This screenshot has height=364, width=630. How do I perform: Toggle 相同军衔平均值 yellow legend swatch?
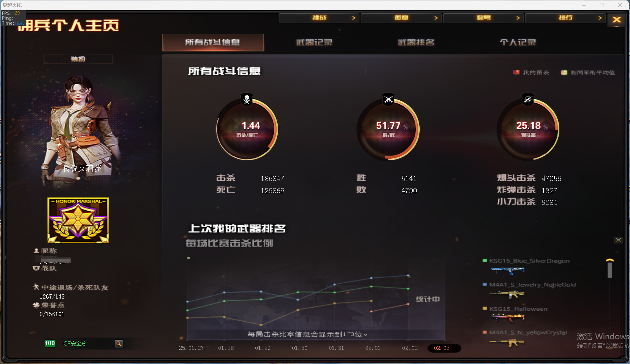click(564, 72)
